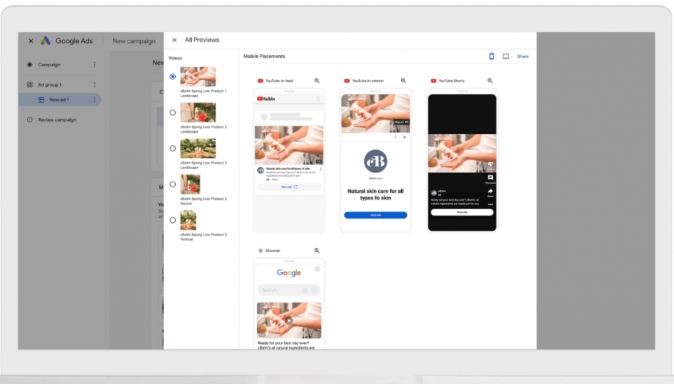Select the Spring Line Product 2 Square radio
Image resolution: width=674 pixels, height=384 pixels.
172,184
